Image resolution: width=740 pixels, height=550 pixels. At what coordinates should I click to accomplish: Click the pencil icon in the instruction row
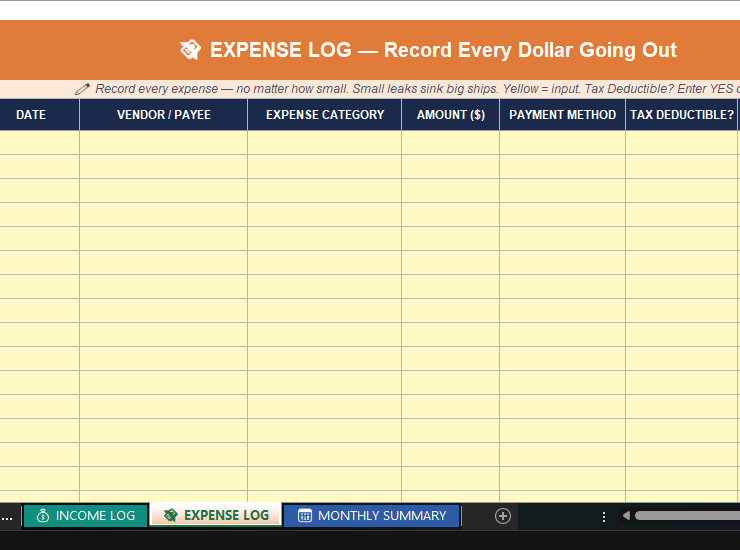(83, 89)
